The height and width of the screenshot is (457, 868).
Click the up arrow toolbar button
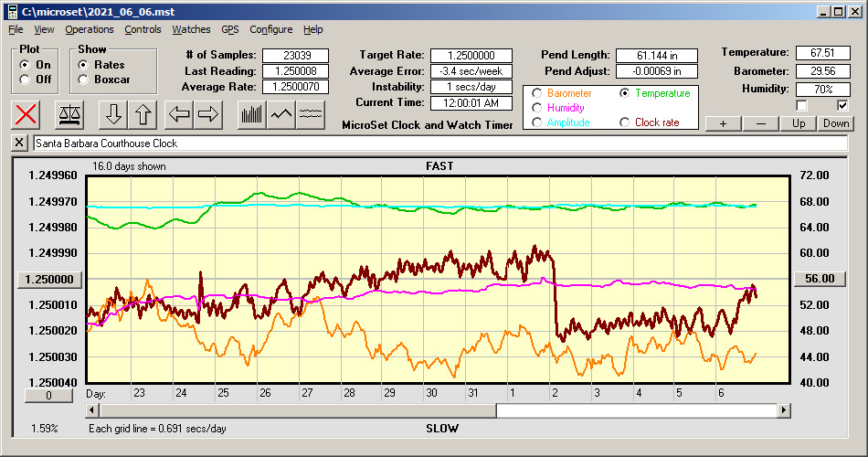tap(143, 114)
